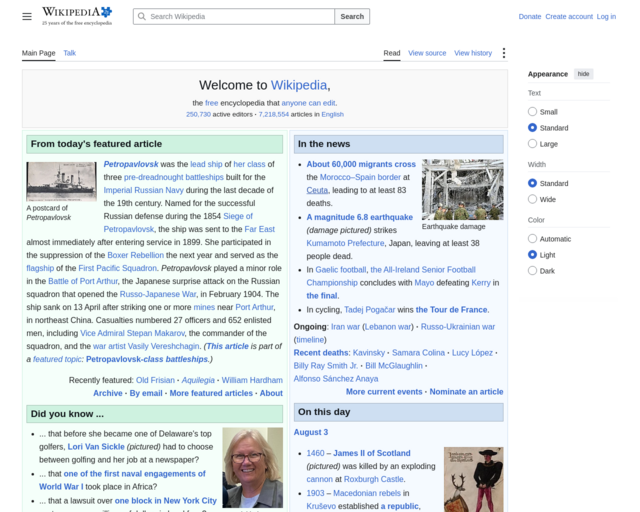Click the Wikipedia logo
Viewport: 640px width, 512px height.
77,16
